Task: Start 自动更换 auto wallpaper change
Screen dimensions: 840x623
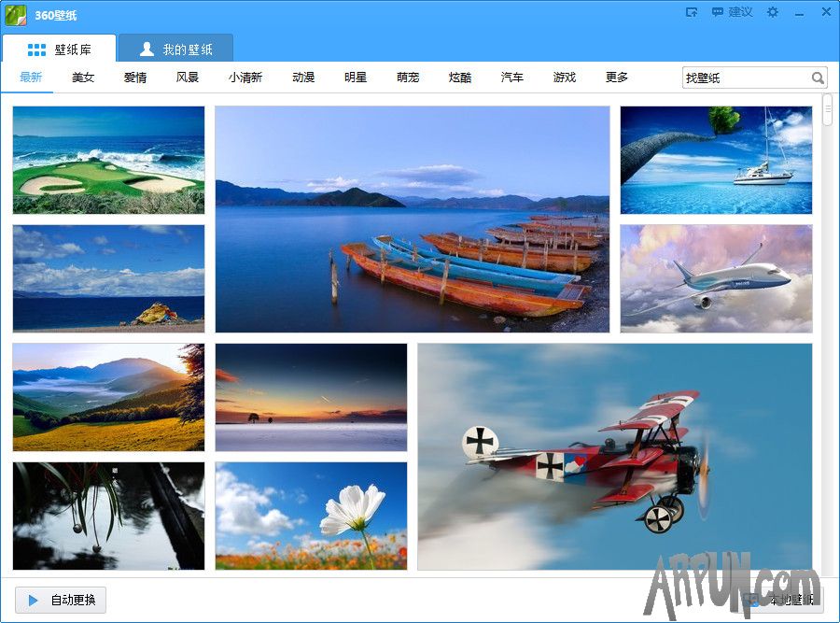Action: [61, 600]
